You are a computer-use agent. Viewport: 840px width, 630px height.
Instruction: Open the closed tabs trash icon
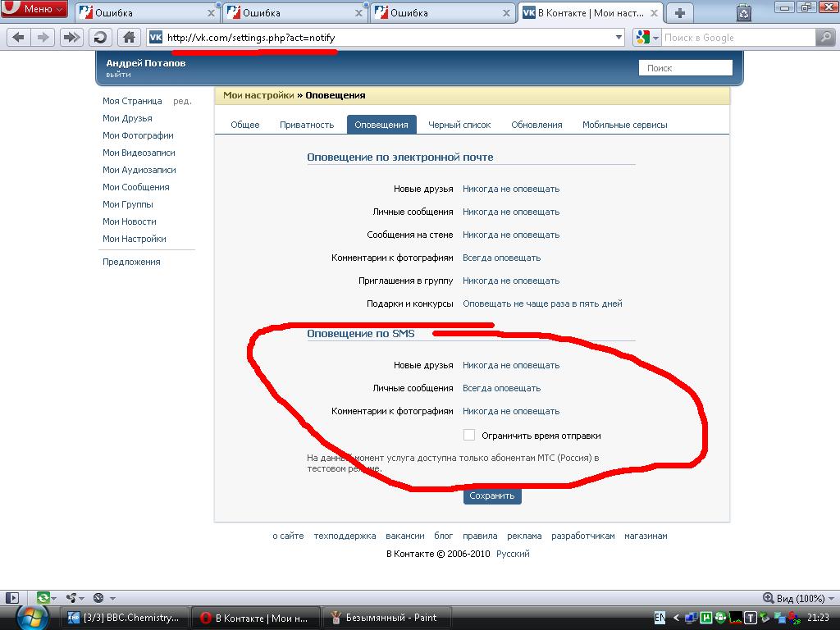click(x=743, y=12)
